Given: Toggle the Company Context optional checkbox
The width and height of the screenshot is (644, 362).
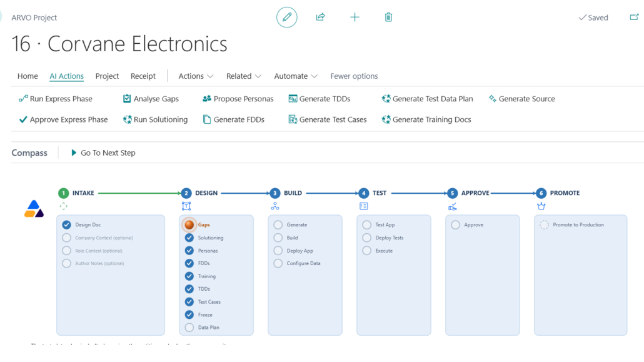Looking at the screenshot, I should pos(66,238).
